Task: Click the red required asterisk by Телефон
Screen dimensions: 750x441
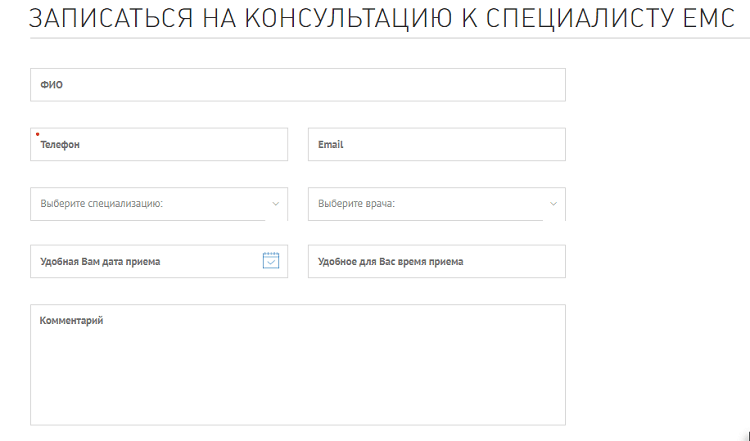Action: (37, 134)
